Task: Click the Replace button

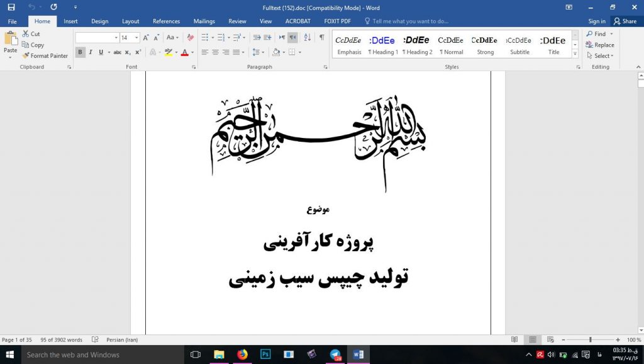Action: 600,45
